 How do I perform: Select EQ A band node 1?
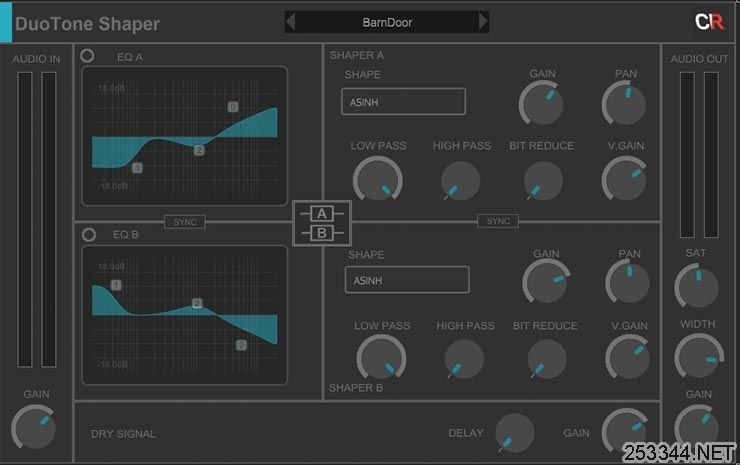(x=137, y=168)
